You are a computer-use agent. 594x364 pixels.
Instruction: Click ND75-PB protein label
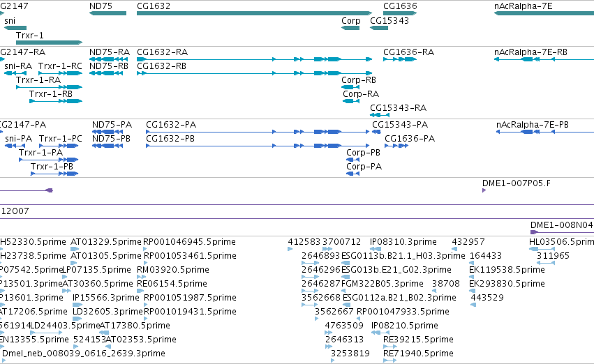click(112, 139)
